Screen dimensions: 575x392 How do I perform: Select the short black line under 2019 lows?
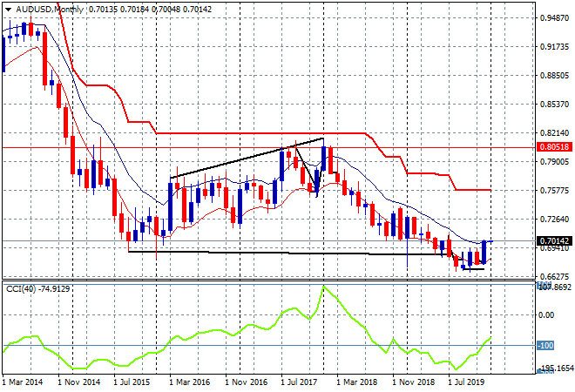point(473,269)
